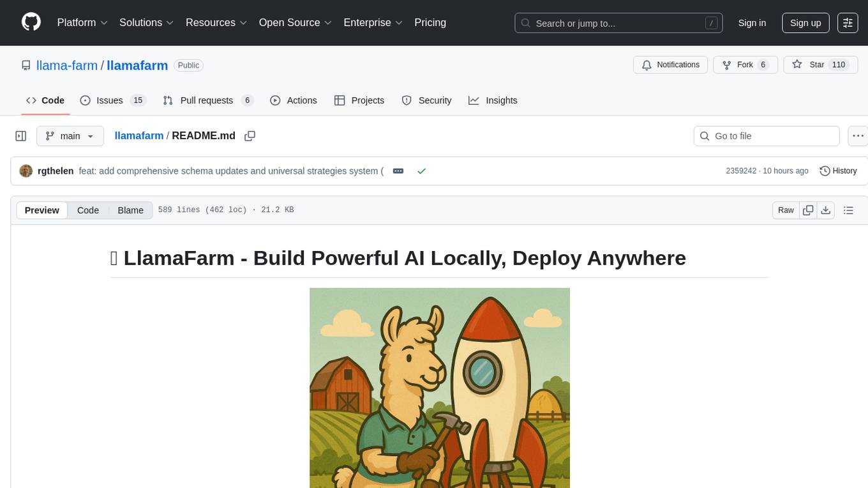Click rgthelen's avatar image
Image resolution: width=868 pixels, height=488 pixels.
click(26, 171)
